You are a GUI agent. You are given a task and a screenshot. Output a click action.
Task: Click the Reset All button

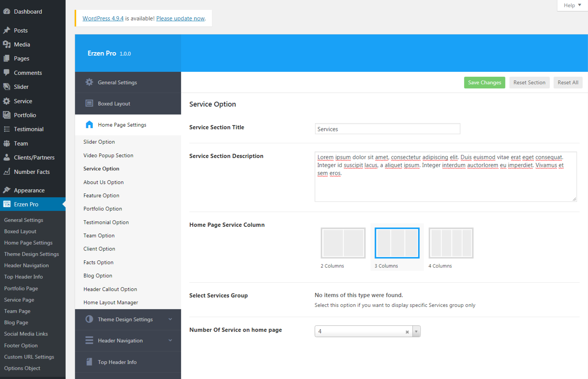point(568,82)
